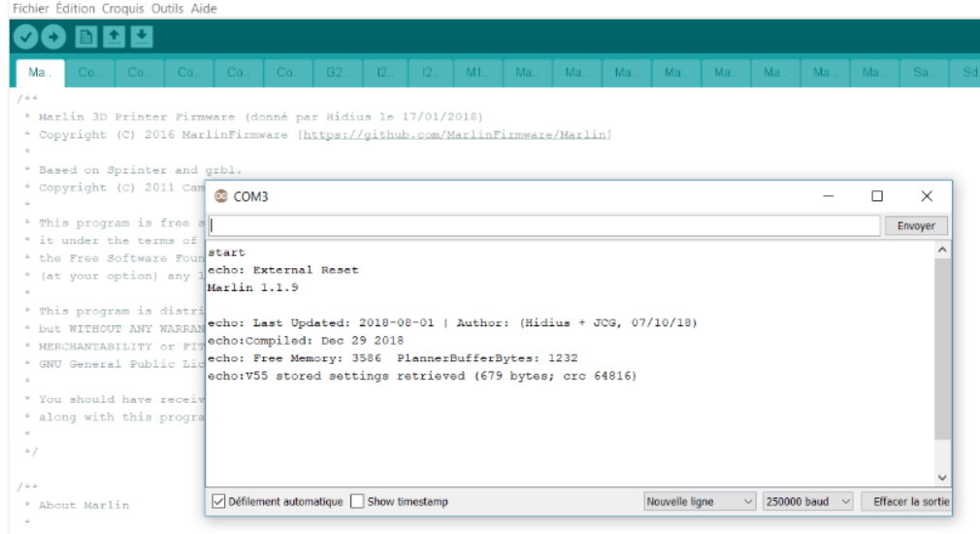Viewport: 980px width, 534px height.
Task: Create a new sketch with the New icon
Action: pos(85,37)
